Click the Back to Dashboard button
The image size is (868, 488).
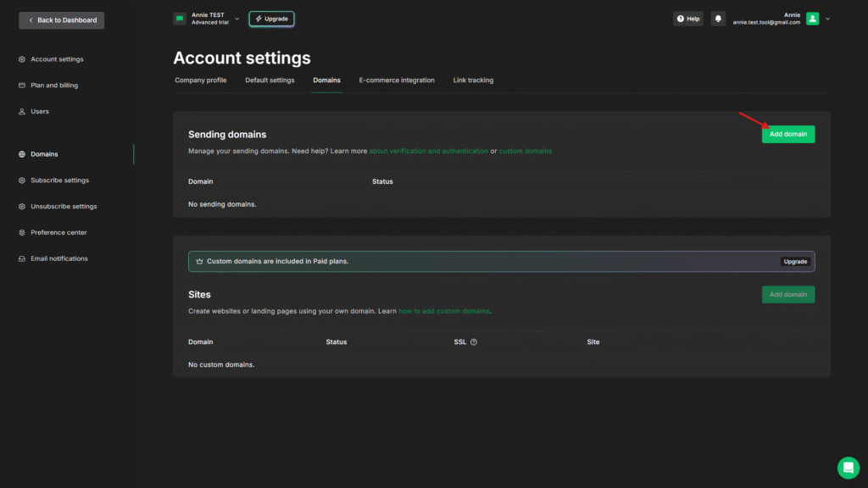[62, 19]
